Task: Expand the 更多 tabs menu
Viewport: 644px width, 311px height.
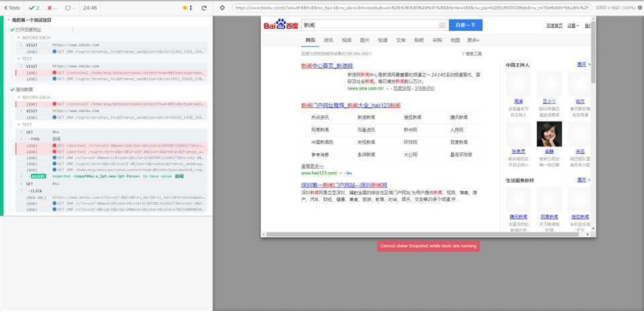Action: point(473,40)
